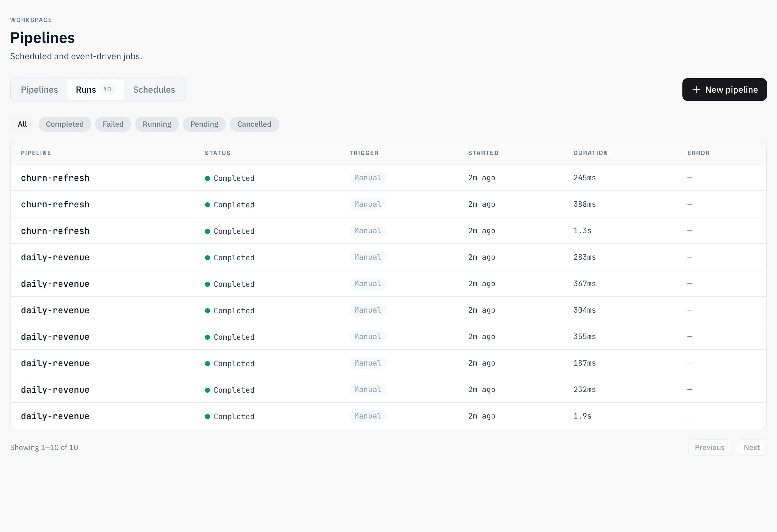The height and width of the screenshot is (532, 777).
Task: Open the Schedules tab
Action: tap(154, 90)
